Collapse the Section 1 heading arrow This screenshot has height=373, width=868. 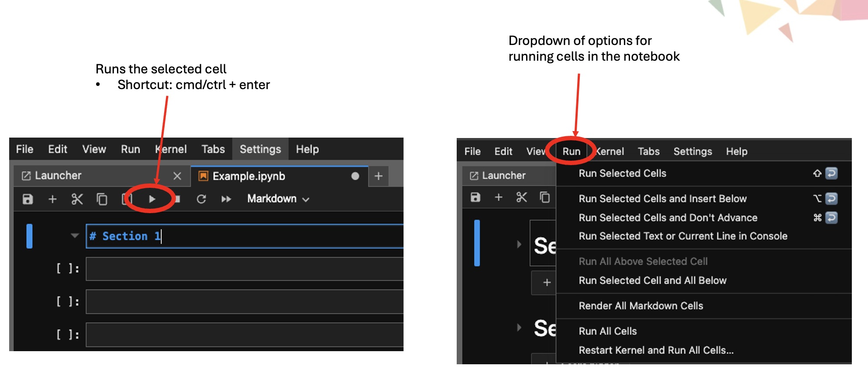75,236
